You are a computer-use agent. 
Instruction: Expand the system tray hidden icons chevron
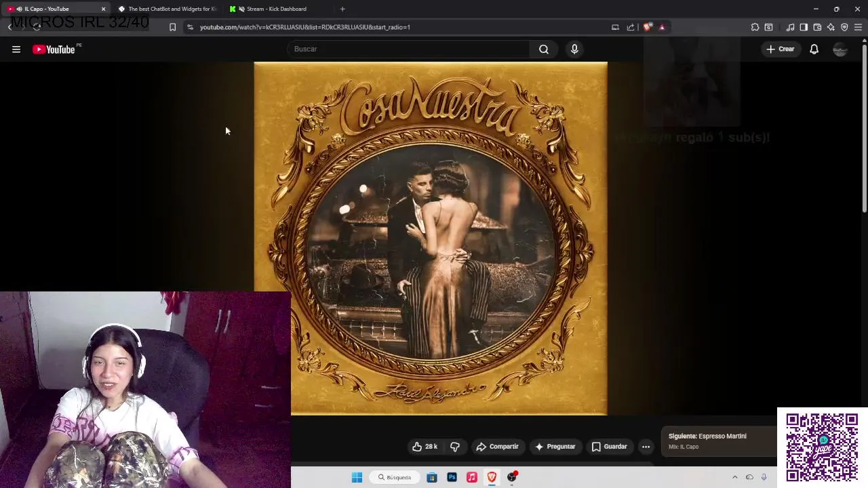(734, 477)
